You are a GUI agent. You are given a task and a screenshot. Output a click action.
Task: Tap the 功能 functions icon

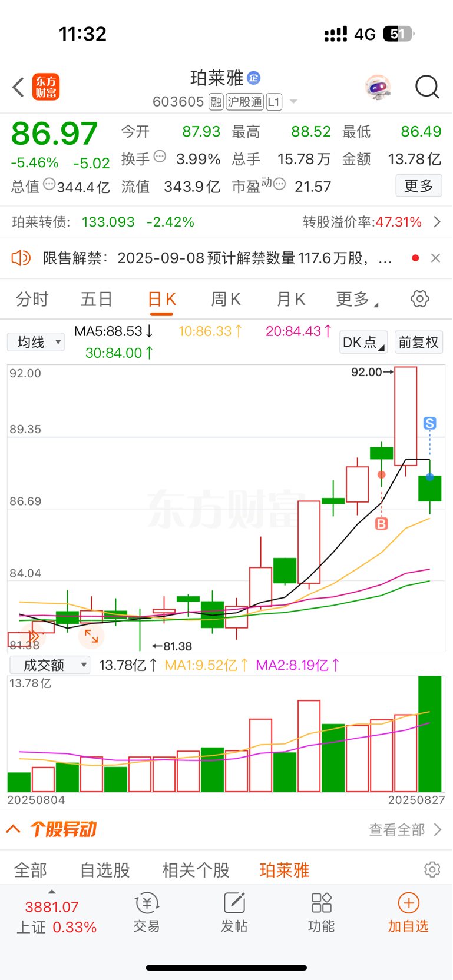tap(321, 912)
